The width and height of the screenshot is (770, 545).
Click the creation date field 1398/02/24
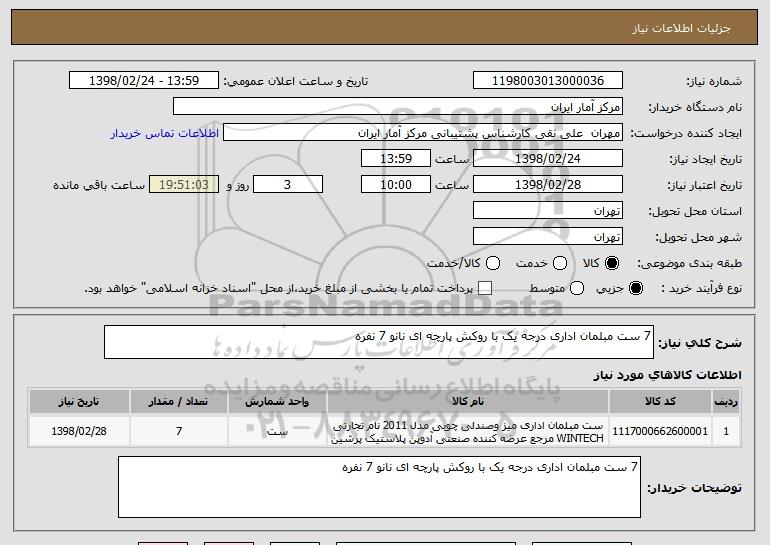pyautogui.click(x=548, y=159)
